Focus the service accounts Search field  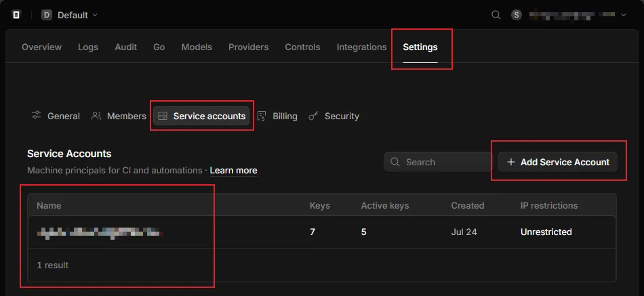(x=438, y=162)
